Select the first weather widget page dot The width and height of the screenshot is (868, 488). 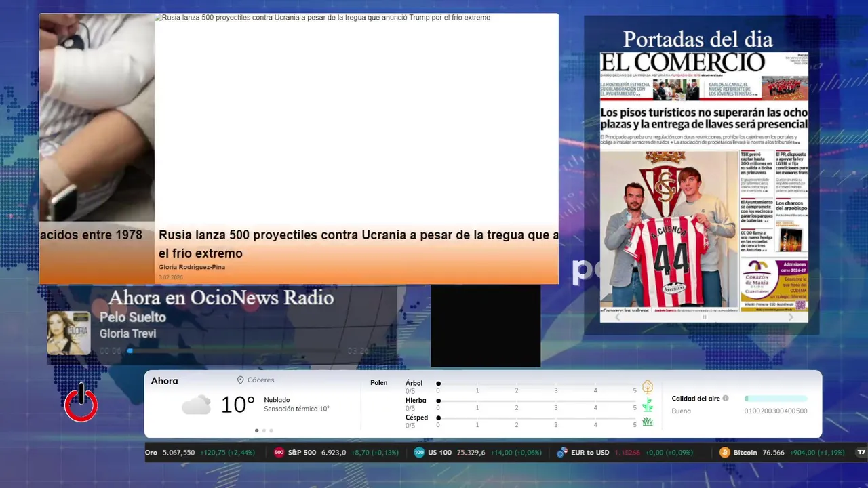pos(256,430)
